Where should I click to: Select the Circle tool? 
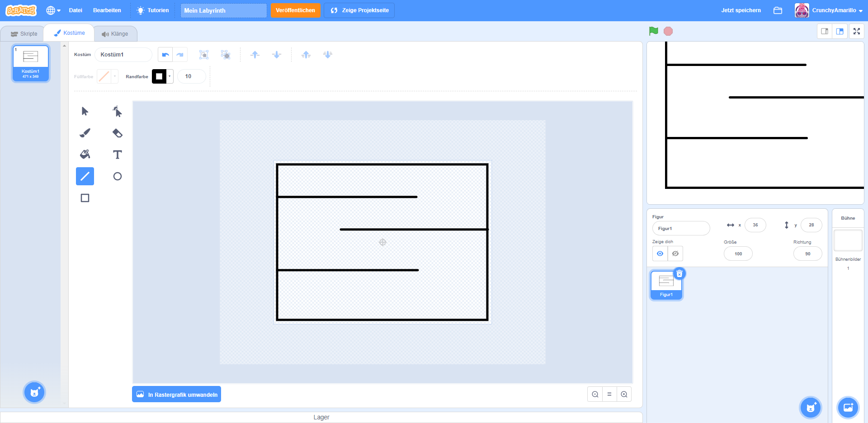(117, 176)
